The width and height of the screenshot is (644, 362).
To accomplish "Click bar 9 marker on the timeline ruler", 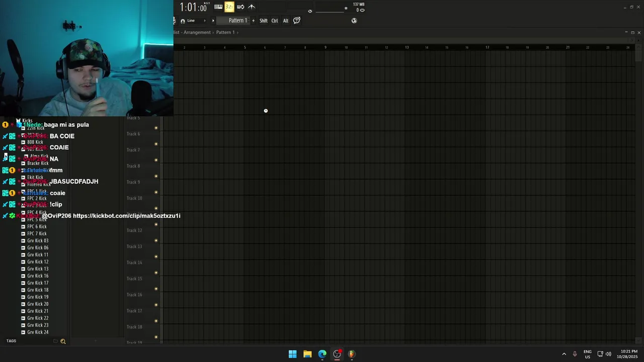I will 326,47.
